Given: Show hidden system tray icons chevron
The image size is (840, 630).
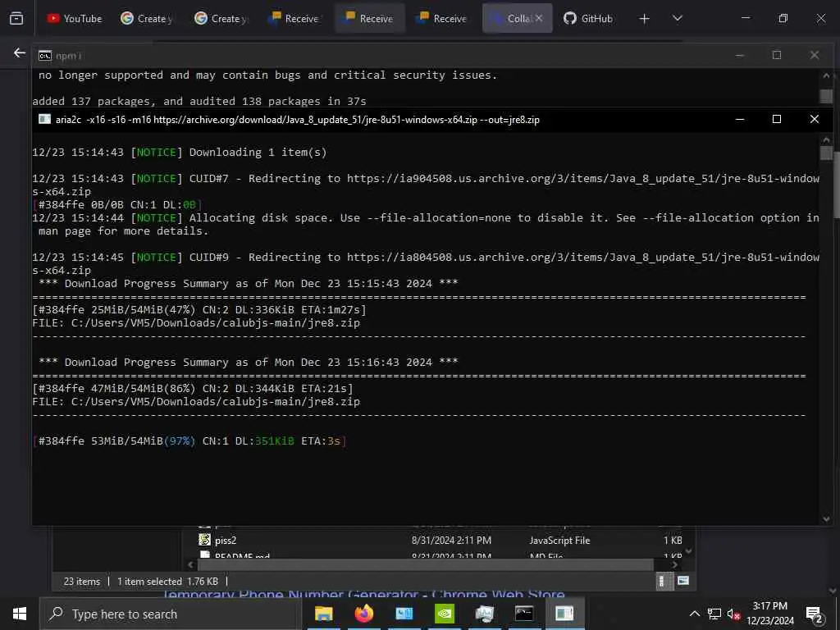Looking at the screenshot, I should (694, 614).
